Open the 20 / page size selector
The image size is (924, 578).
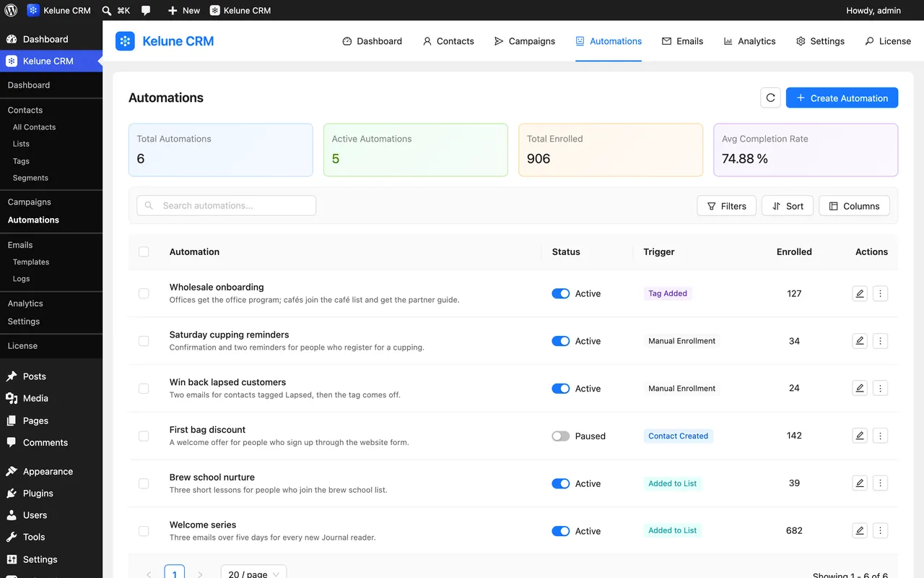pos(253,573)
